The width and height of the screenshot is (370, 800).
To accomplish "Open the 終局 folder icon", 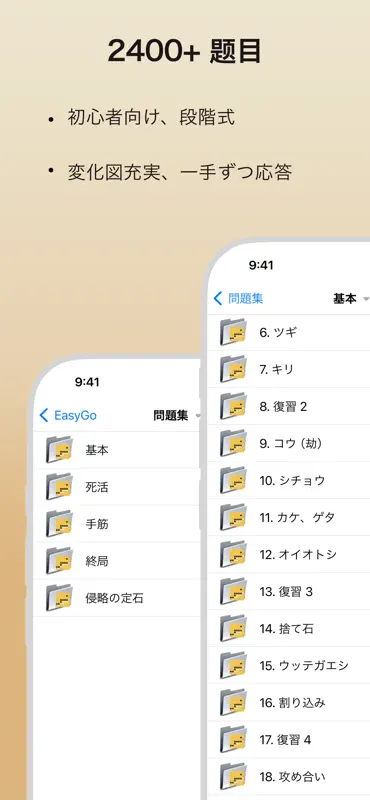I will coord(59,561).
